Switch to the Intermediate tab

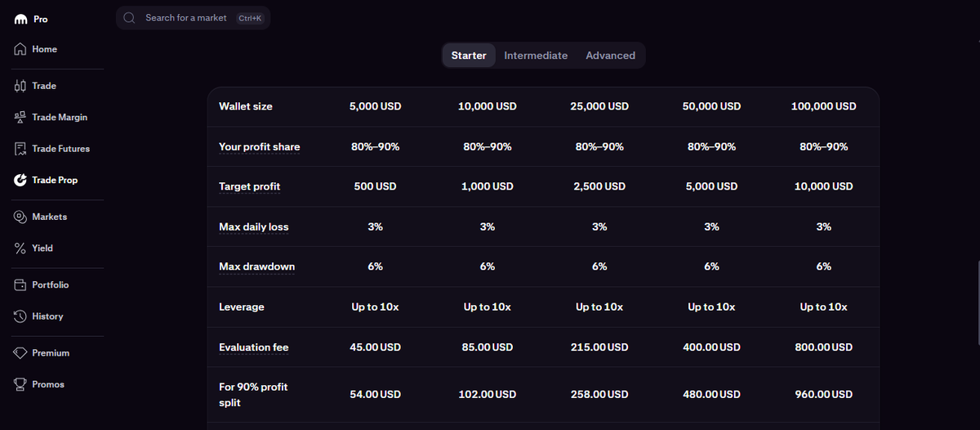(x=536, y=56)
